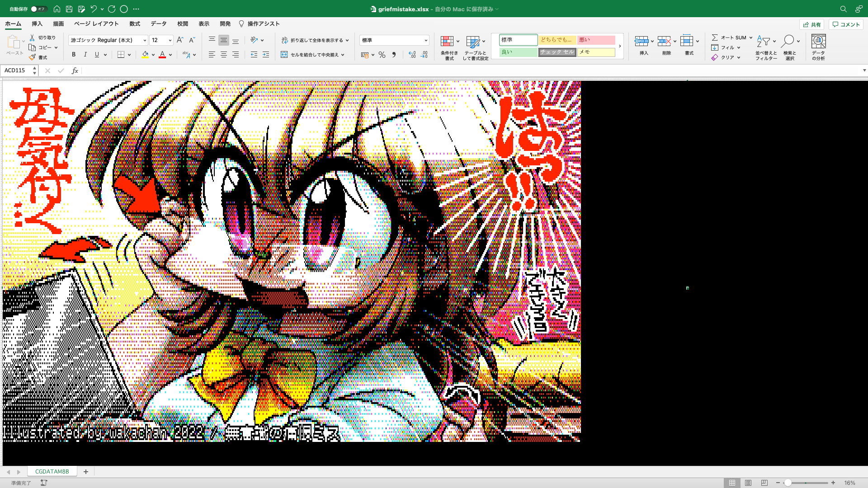The height and width of the screenshot is (488, 868).
Task: Expand the formula bar chevron
Action: (864, 70)
